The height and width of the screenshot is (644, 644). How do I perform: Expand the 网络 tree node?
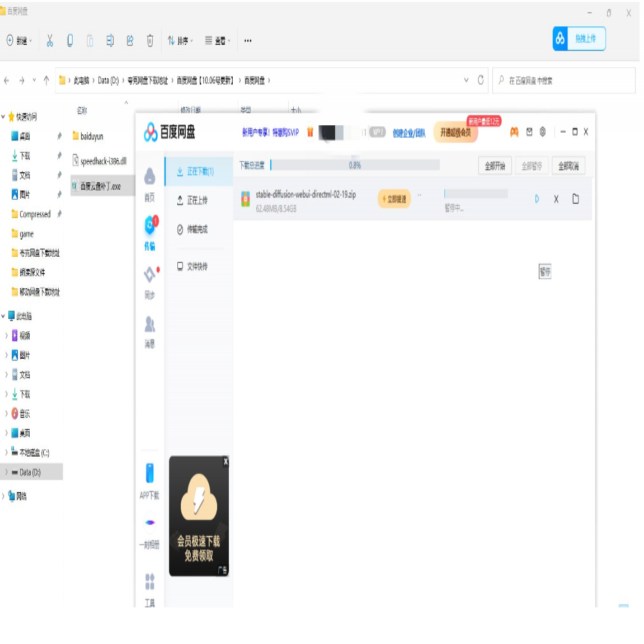pos(3,496)
